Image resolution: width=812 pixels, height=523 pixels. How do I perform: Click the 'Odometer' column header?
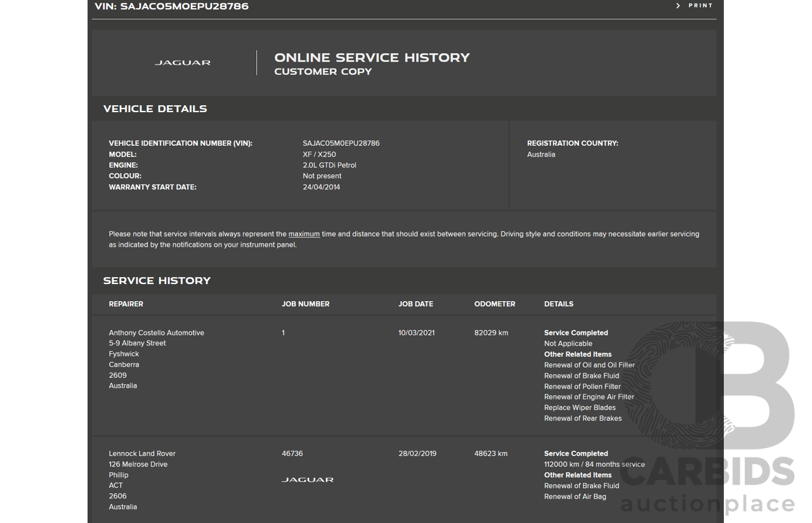[x=494, y=304]
